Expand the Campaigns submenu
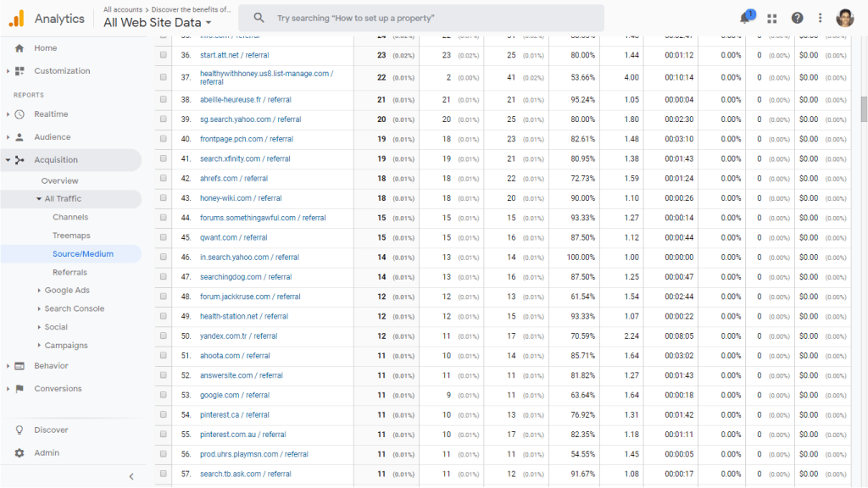Image resolution: width=868 pixels, height=488 pixels. [x=39, y=346]
